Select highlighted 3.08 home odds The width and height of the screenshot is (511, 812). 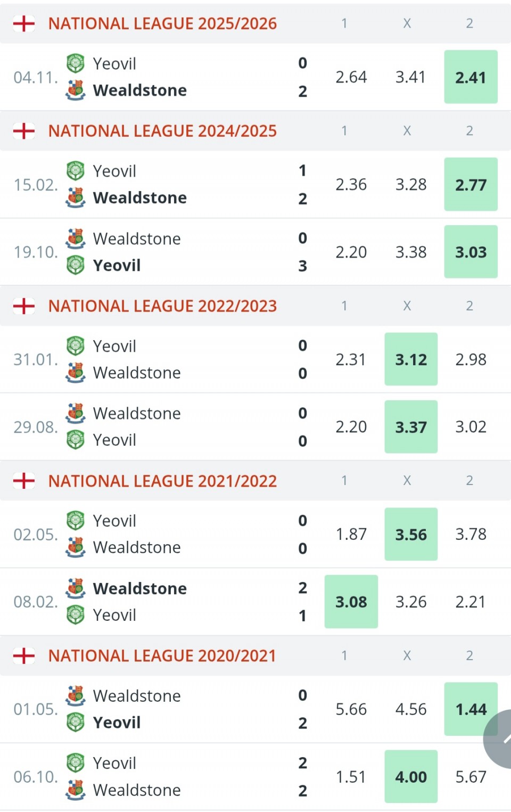coord(351,602)
